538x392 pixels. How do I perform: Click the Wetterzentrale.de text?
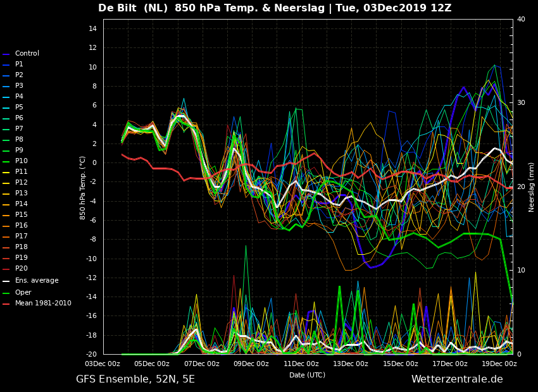tap(457, 379)
